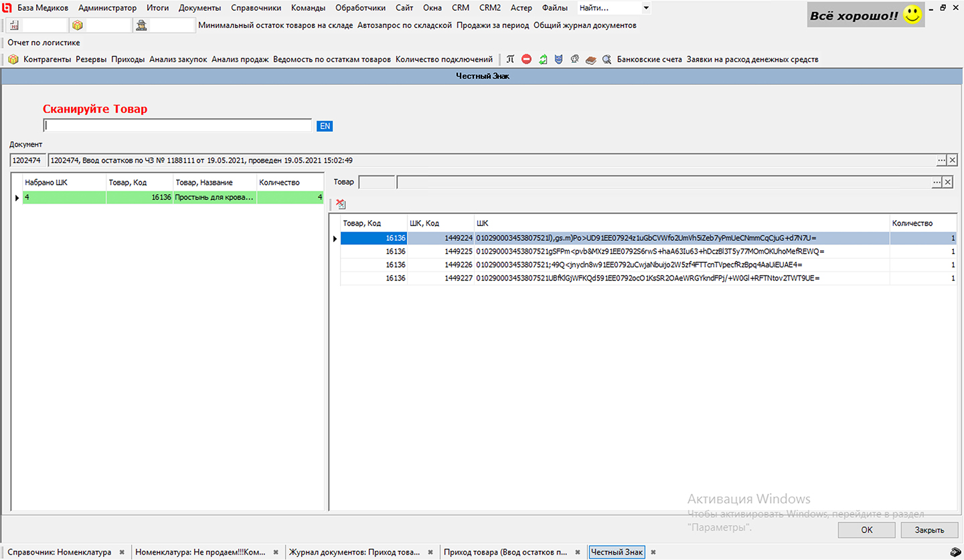The image size is (964, 560).
Task: Open the Найти search dropdown arrow
Action: (645, 8)
